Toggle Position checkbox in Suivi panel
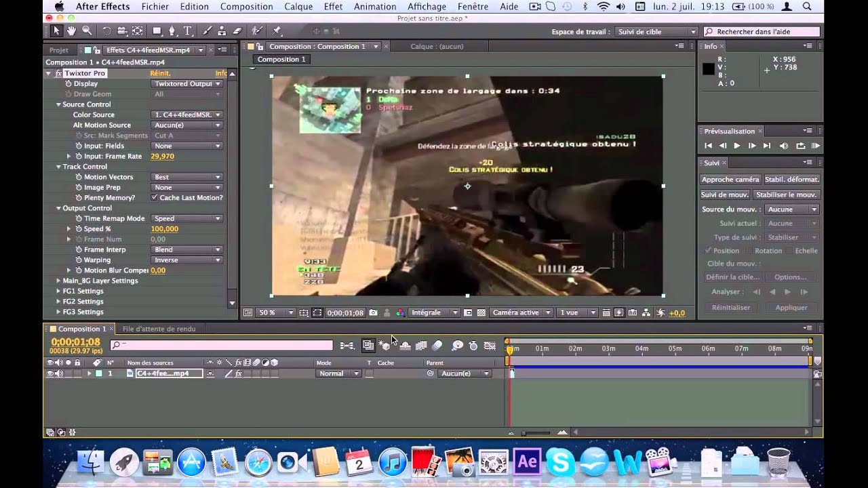The width and height of the screenshot is (868, 488). click(709, 250)
